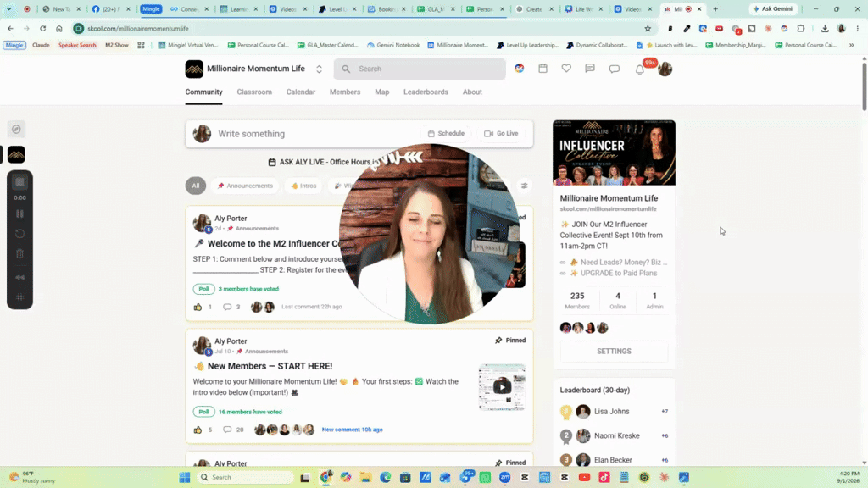The height and width of the screenshot is (488, 868).
Task: Expand the Millionaire Momentum Life group switcher
Action: (319, 69)
